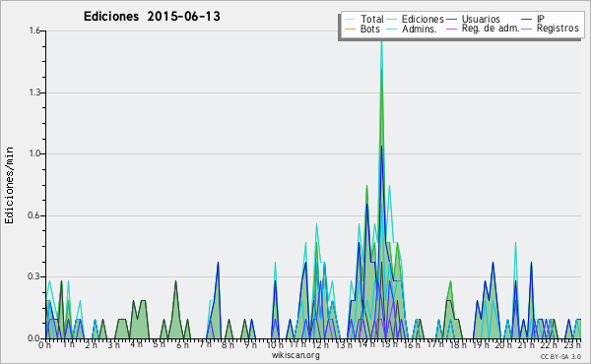Screen dimensions: 591x364
Task: Click the wikiscan.org label below axis
Action: (x=295, y=355)
